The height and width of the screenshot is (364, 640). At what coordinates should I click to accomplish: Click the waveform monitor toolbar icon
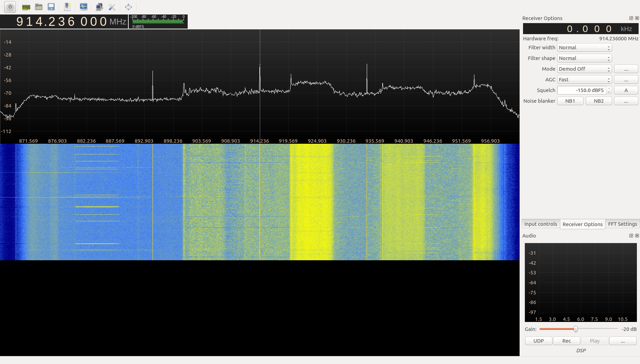(83, 7)
